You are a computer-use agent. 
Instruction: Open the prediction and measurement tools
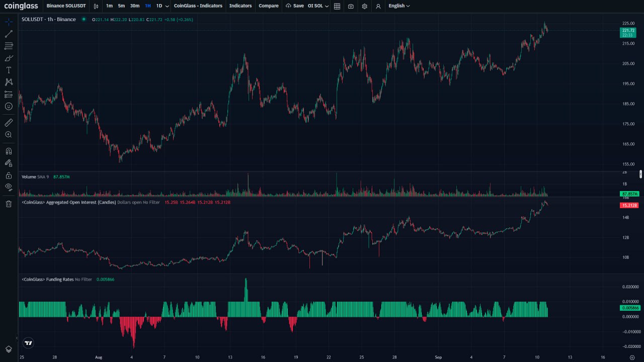tap(9, 94)
